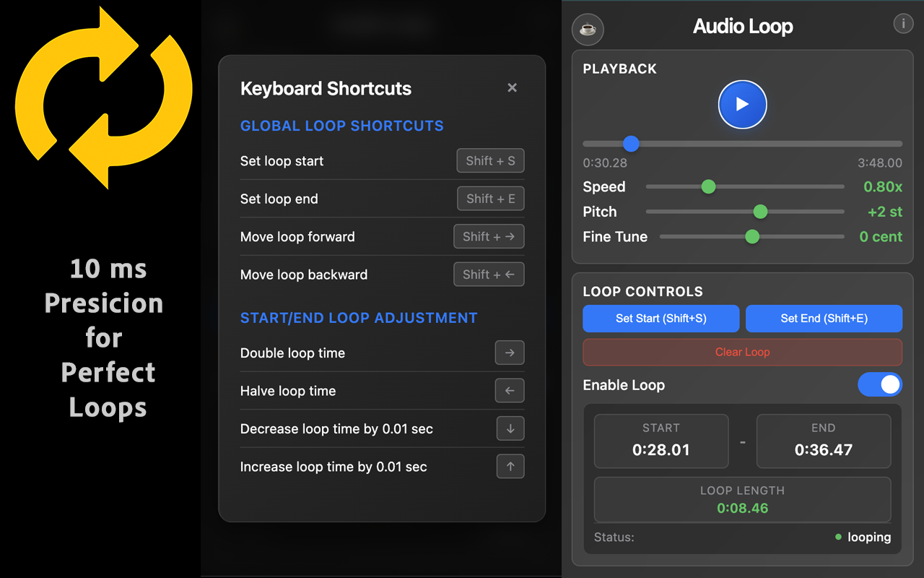Click the yellow loop arrows logo
924x578 pixels.
point(104,98)
